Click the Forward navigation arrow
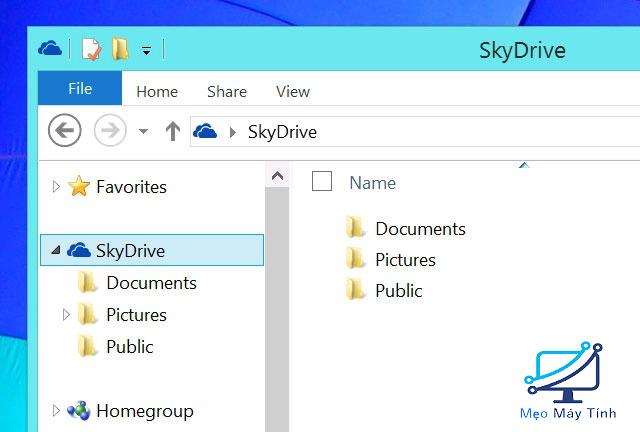 coord(110,131)
